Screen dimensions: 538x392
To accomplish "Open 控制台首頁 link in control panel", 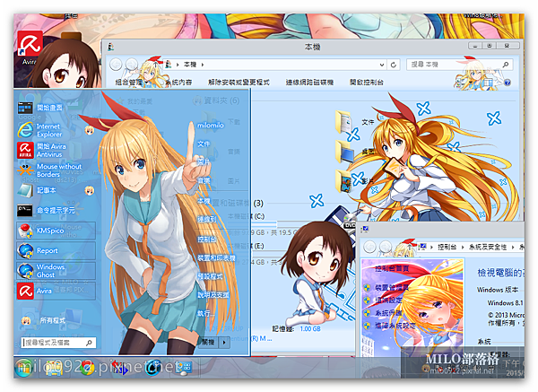I will pyautogui.click(x=392, y=269).
